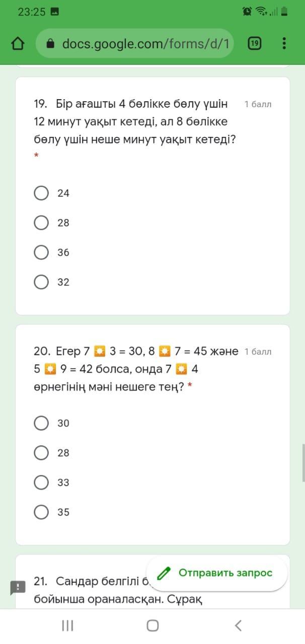Tap the browser home icon
The height and width of the screenshot is (644, 305).
click(18, 44)
